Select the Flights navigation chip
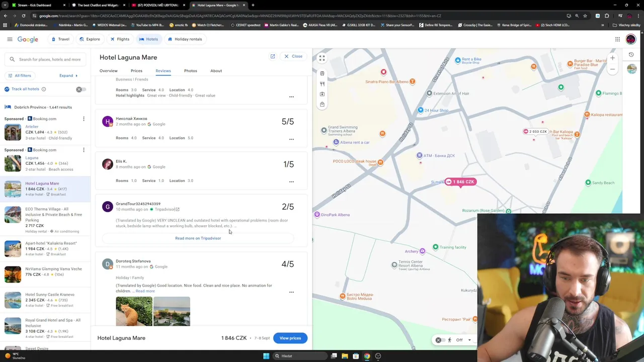644x362 pixels. pos(120,39)
